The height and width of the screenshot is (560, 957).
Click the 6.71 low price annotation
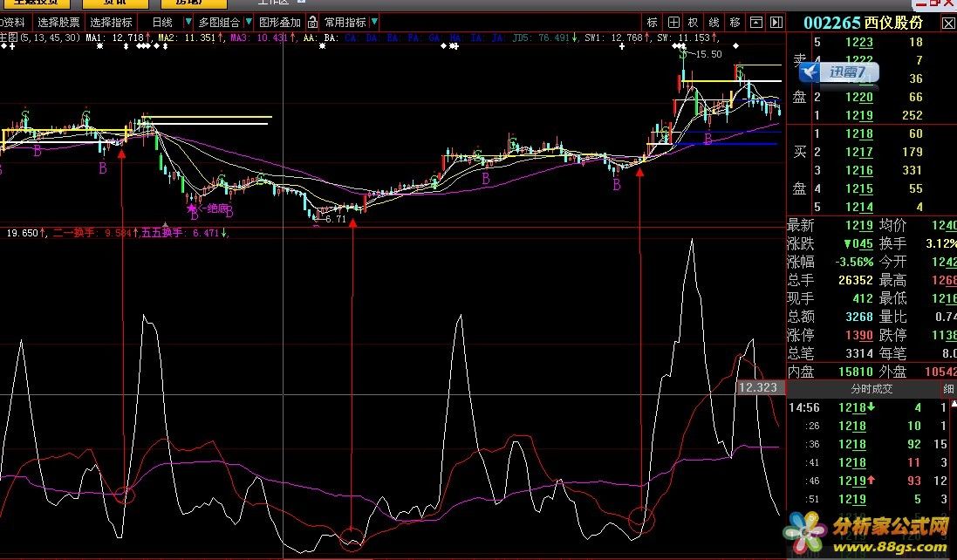(336, 219)
